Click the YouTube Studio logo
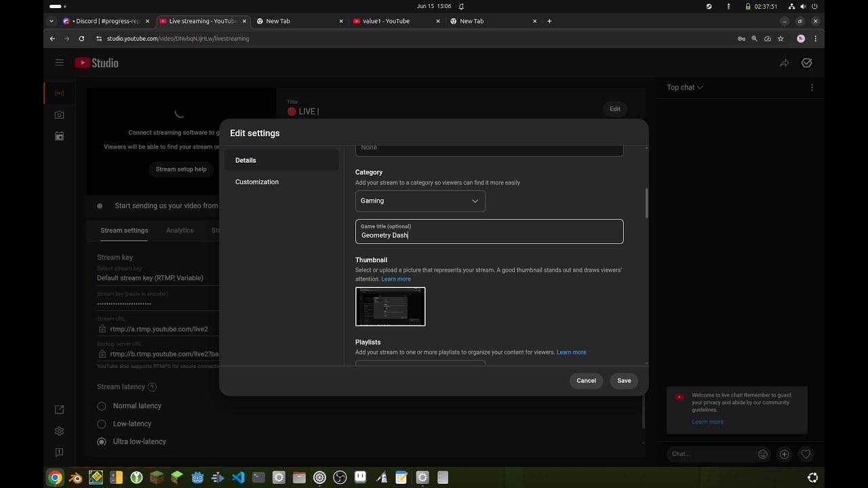The width and height of the screenshot is (868, 488). (x=97, y=63)
